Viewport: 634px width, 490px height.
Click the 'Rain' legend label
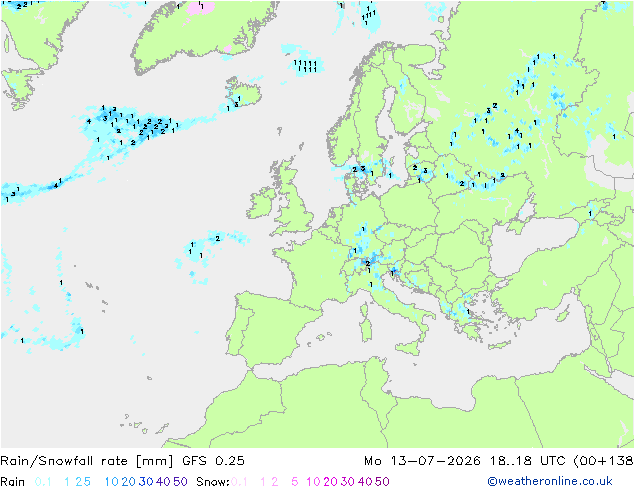click(13, 482)
